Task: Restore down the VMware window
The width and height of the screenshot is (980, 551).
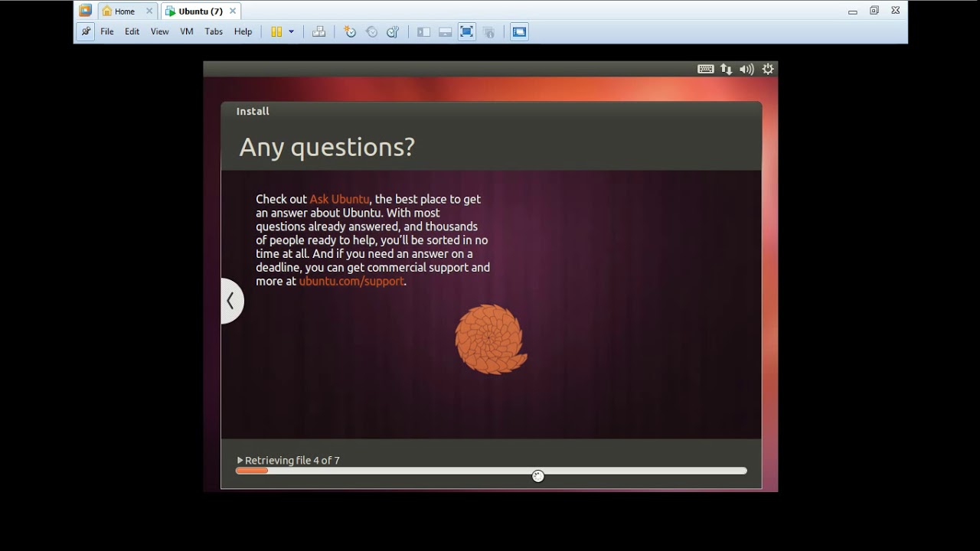Action: [x=874, y=11]
